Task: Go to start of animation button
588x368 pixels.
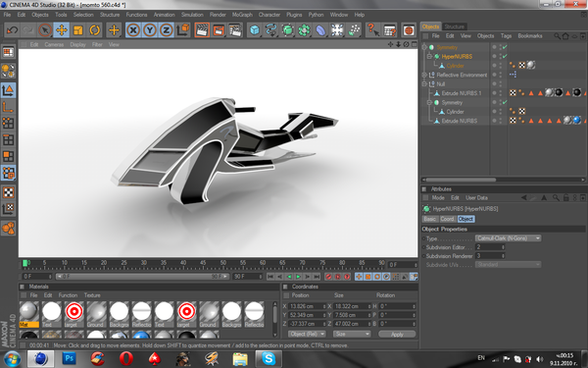Action: [x=270, y=277]
